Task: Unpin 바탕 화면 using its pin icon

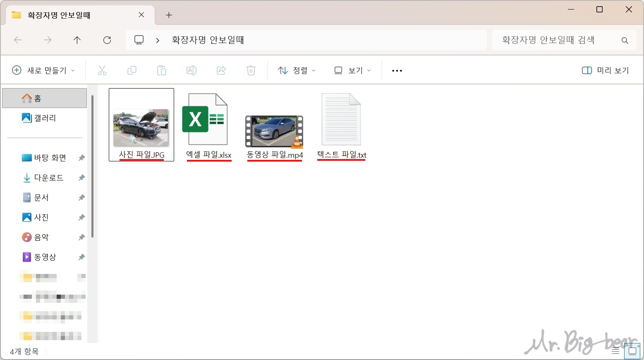Action: [x=81, y=158]
